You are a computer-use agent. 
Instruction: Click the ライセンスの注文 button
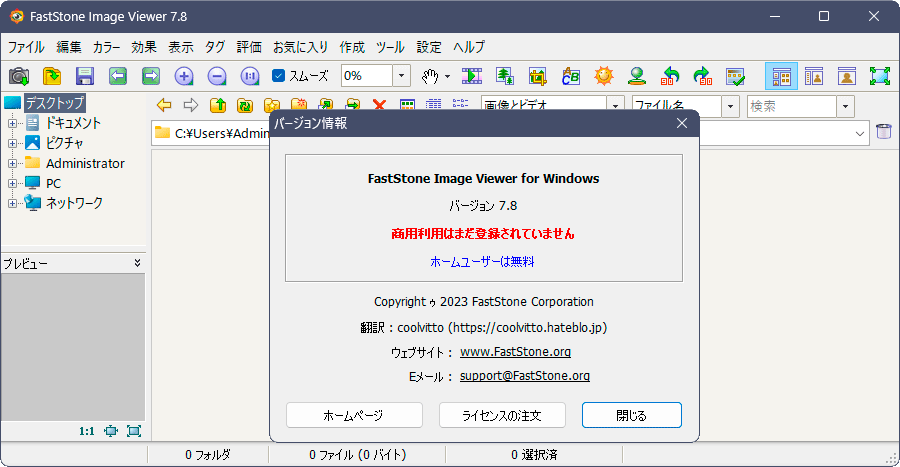[x=502, y=415]
